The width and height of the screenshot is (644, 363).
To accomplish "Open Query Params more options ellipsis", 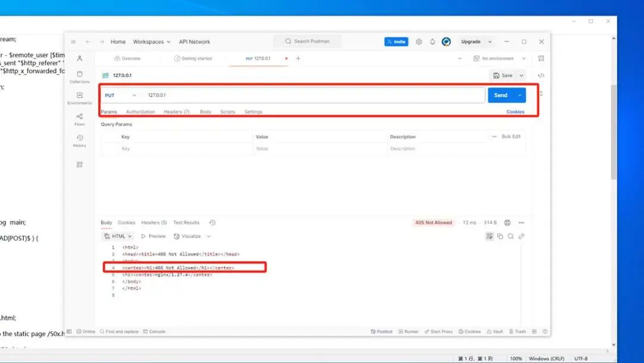I will (494, 136).
